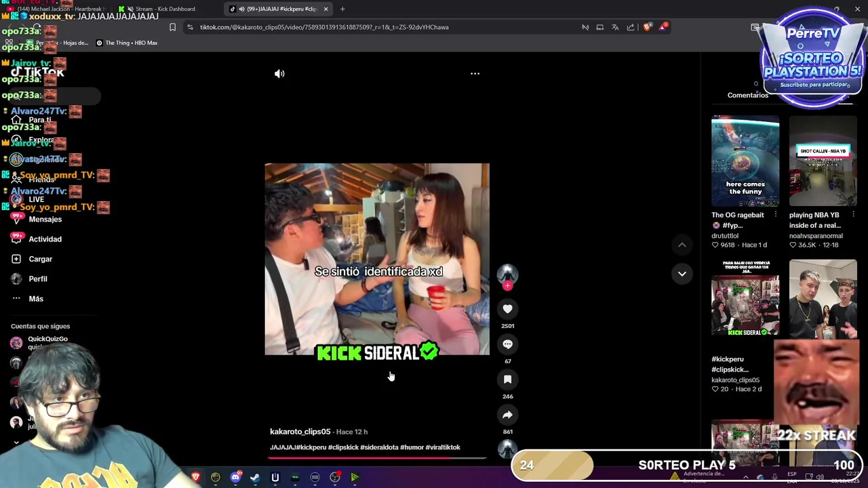Select the Comentarios tab

748,96
